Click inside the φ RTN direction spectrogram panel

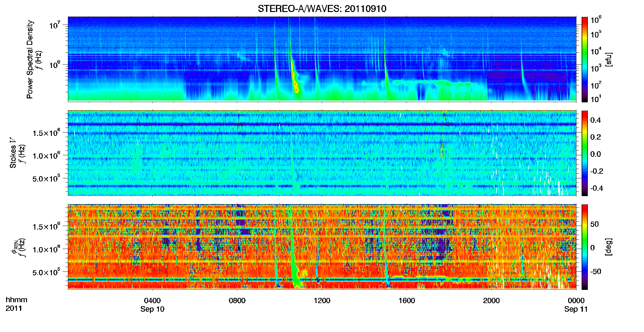(x=322, y=247)
